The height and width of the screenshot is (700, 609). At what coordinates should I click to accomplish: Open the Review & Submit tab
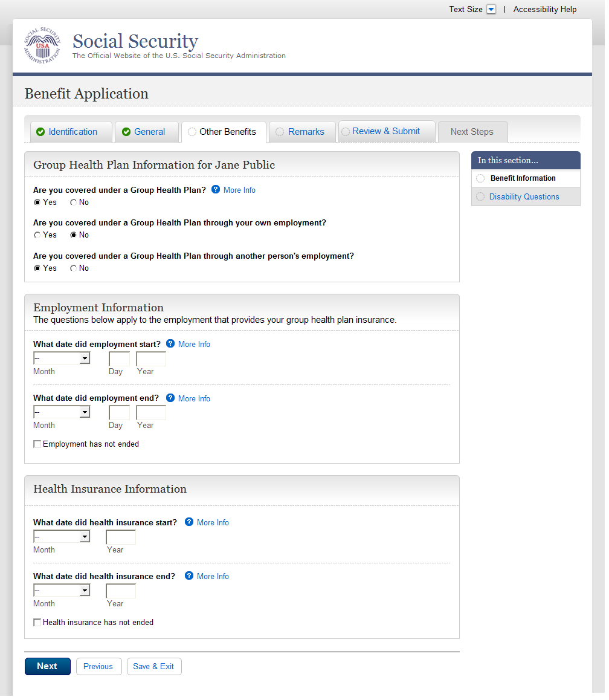pyautogui.click(x=386, y=131)
